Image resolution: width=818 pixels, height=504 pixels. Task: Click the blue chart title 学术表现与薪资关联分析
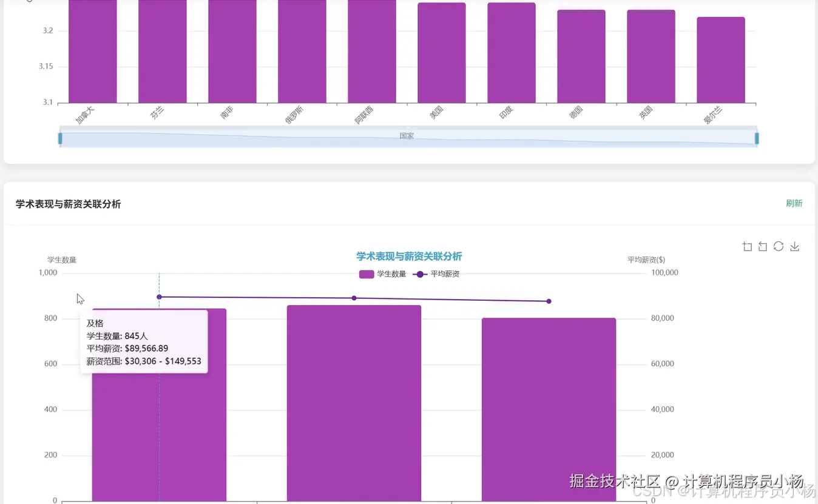tap(409, 257)
